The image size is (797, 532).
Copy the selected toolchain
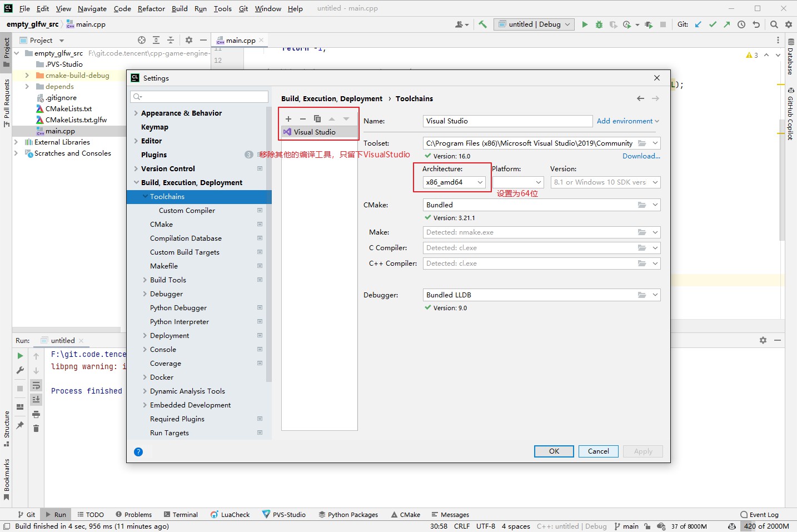point(317,119)
